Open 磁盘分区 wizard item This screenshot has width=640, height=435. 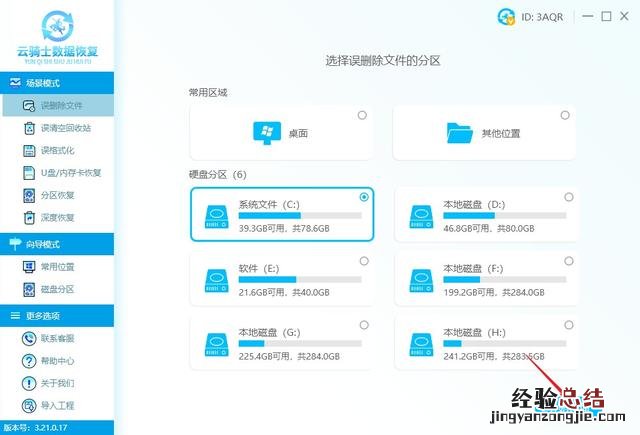pos(58,289)
